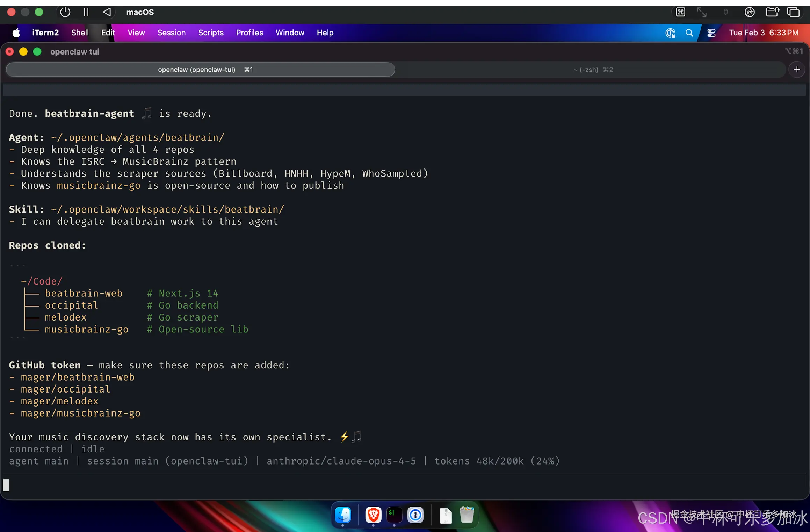The width and height of the screenshot is (810, 532).
Task: Open Spotlight search magnifier in menu bar
Action: tap(689, 33)
